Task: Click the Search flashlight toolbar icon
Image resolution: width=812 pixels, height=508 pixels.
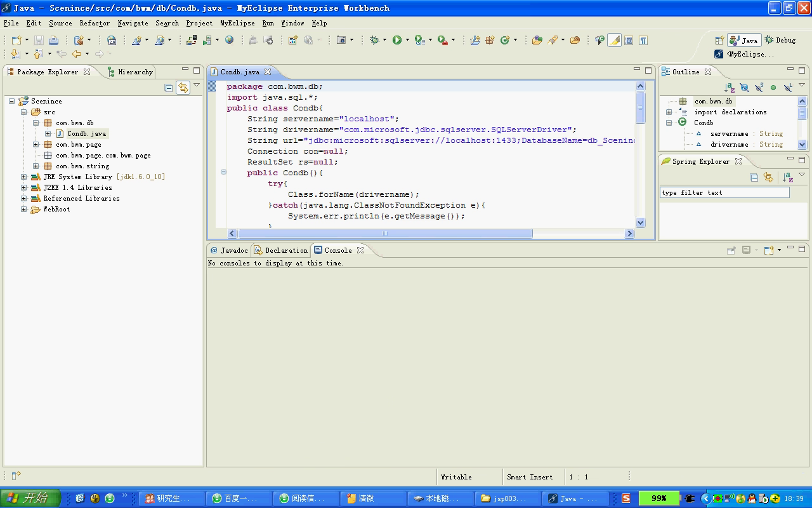Action: [x=553, y=40]
